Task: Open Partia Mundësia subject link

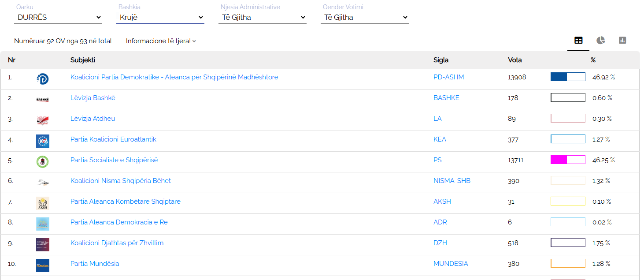Action: (x=95, y=264)
